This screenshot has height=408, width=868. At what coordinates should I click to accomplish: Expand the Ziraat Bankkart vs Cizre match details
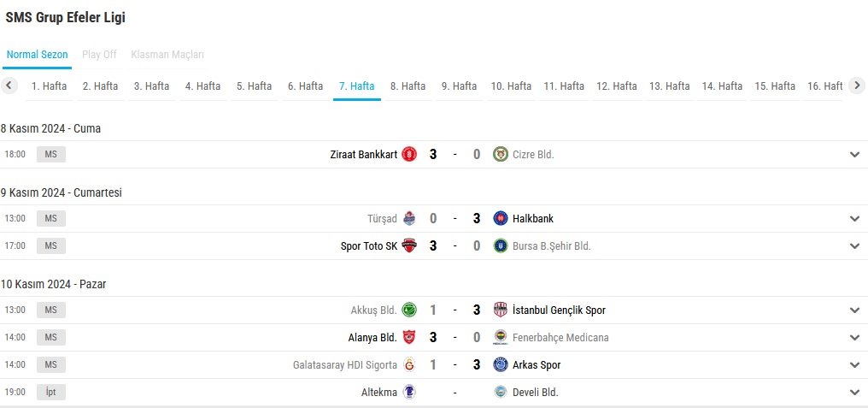click(854, 155)
